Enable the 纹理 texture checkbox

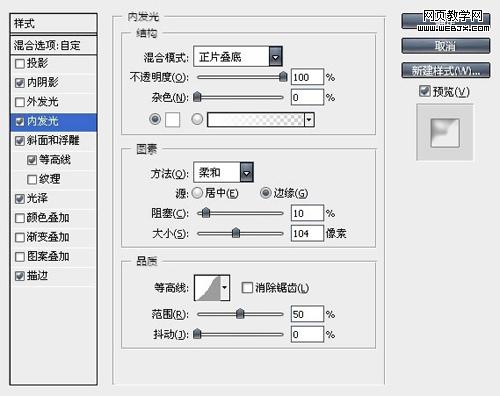[x=32, y=179]
